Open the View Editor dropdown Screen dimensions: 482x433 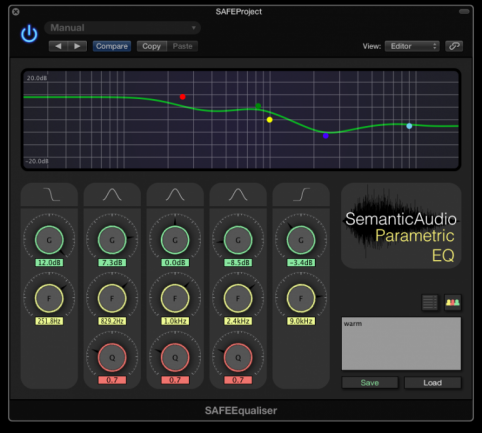(x=412, y=46)
